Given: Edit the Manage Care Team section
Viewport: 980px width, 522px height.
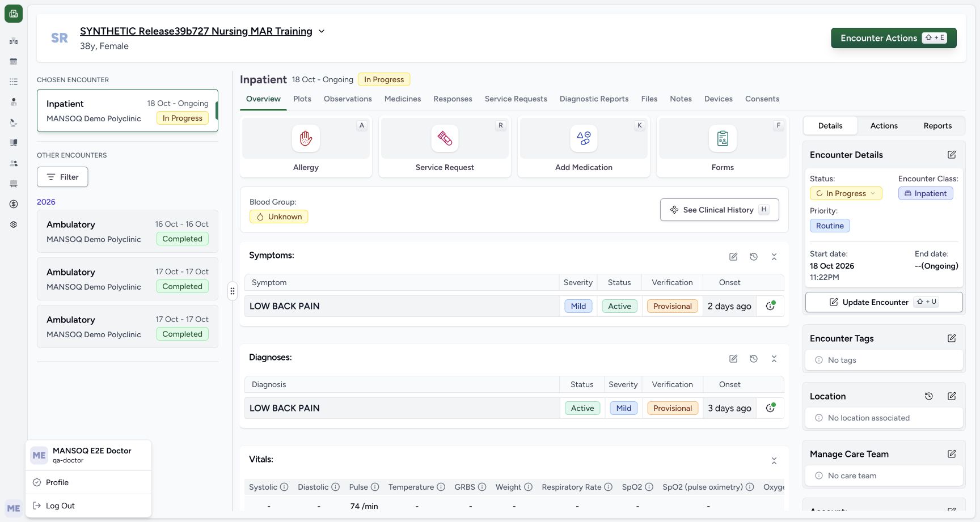Looking at the screenshot, I should pyautogui.click(x=952, y=454).
